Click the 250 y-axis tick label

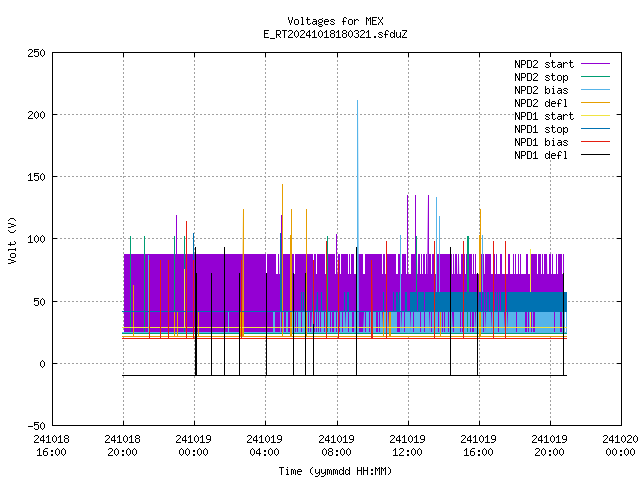tap(36, 53)
